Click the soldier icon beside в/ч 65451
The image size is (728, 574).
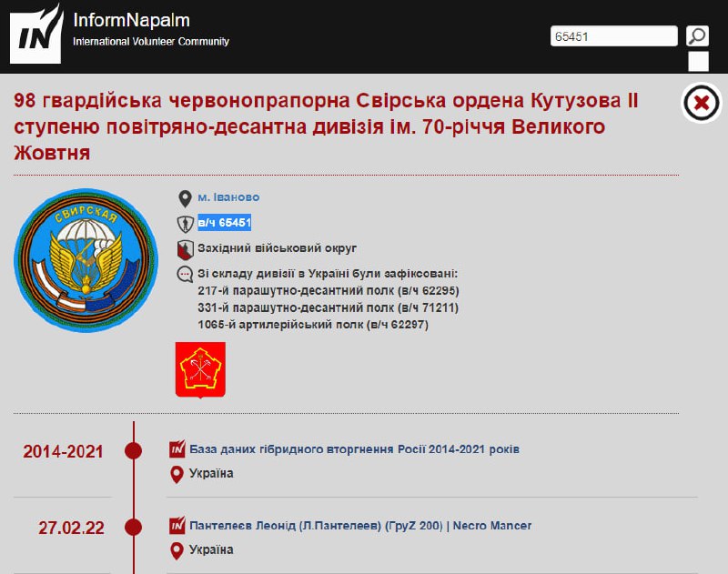185,224
